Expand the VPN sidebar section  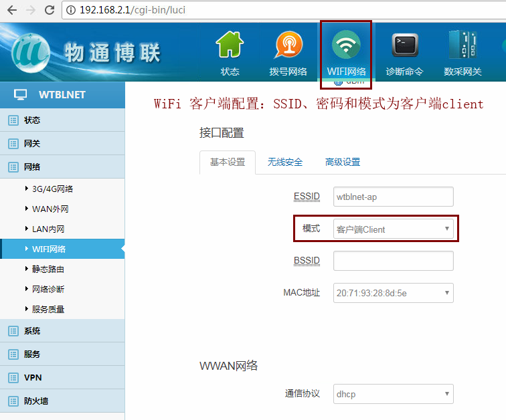(32, 378)
